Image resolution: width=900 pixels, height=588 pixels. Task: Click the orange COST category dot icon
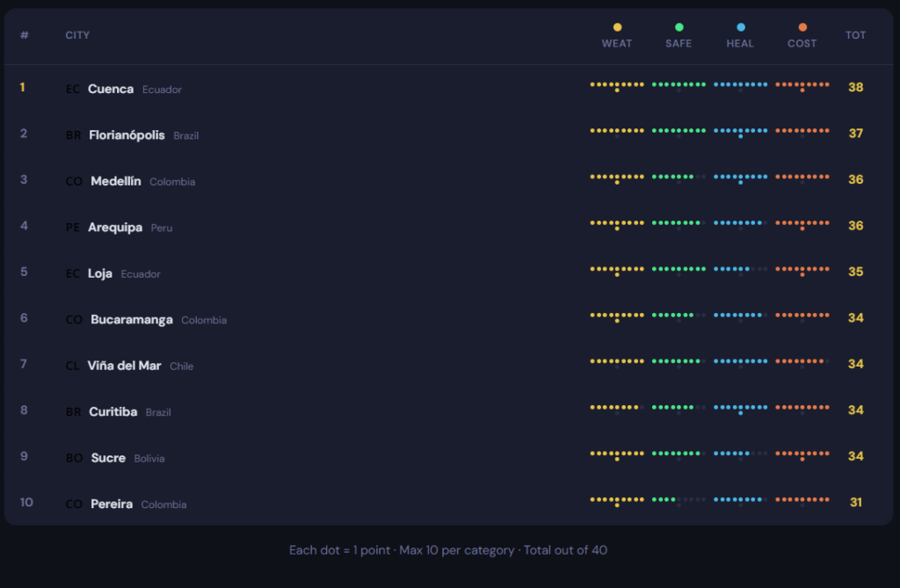click(x=802, y=27)
